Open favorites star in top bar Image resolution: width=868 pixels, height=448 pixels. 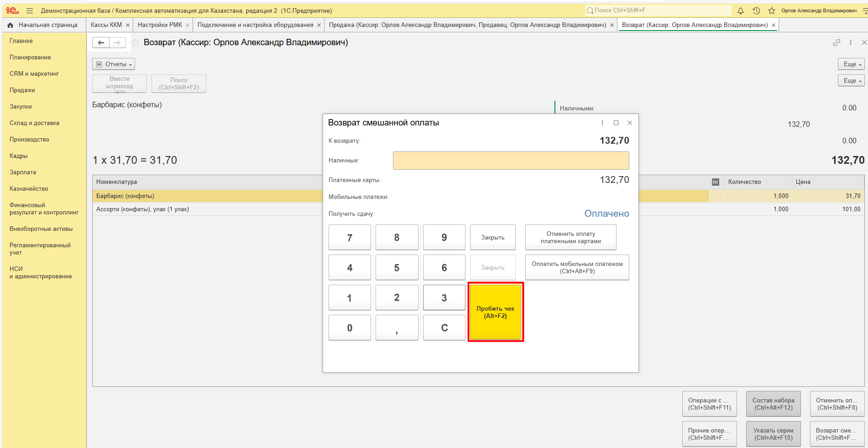click(772, 10)
